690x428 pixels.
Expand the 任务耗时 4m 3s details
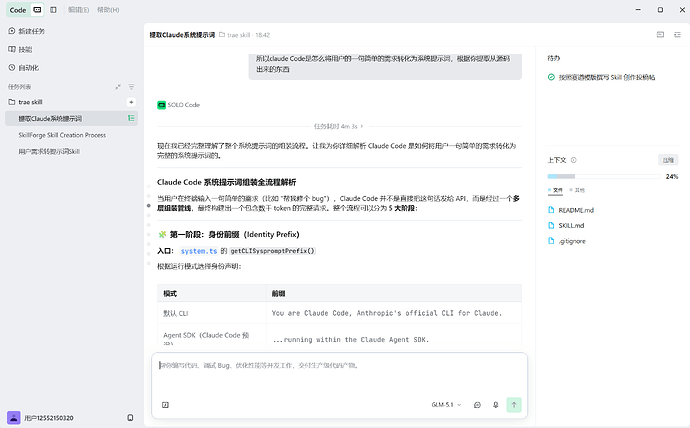[x=338, y=126]
